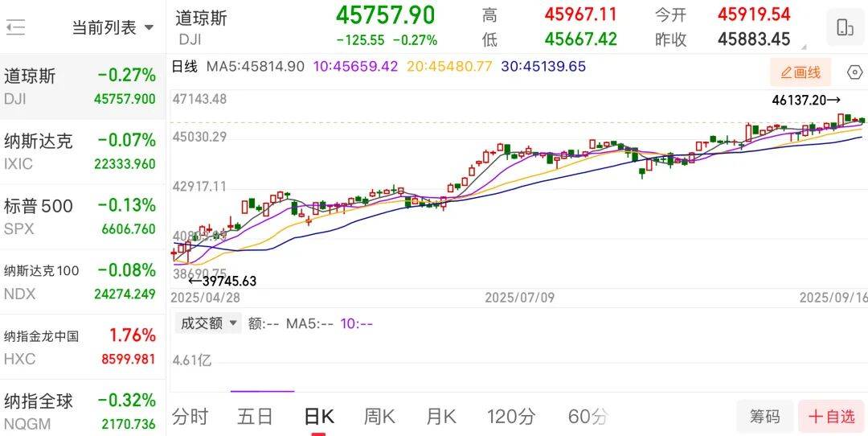Image resolution: width=868 pixels, height=436 pixels.
Task: Switch to the 120分 tab
Action: (x=511, y=417)
